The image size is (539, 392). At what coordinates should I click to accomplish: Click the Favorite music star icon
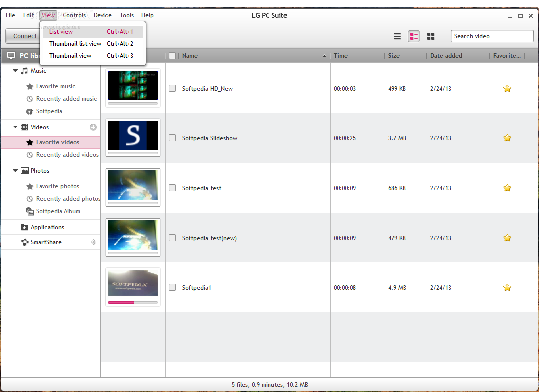[30, 86]
